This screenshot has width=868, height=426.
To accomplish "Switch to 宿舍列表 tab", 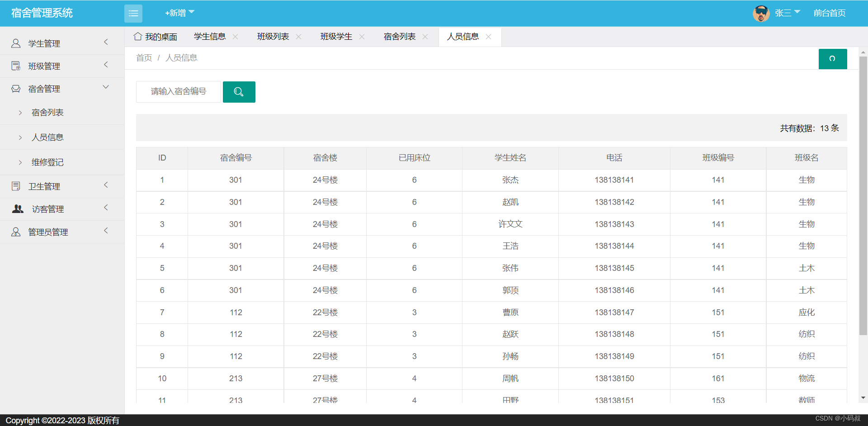I will (x=400, y=37).
